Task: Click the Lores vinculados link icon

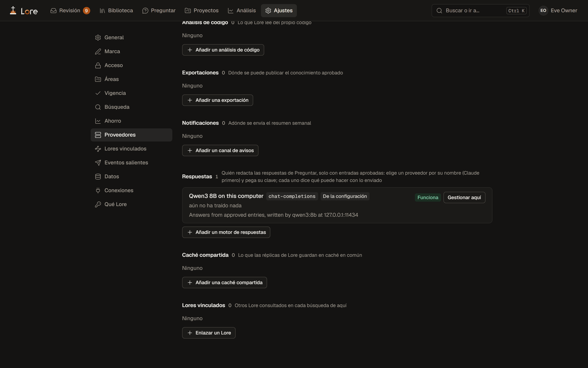Action: pos(98,149)
